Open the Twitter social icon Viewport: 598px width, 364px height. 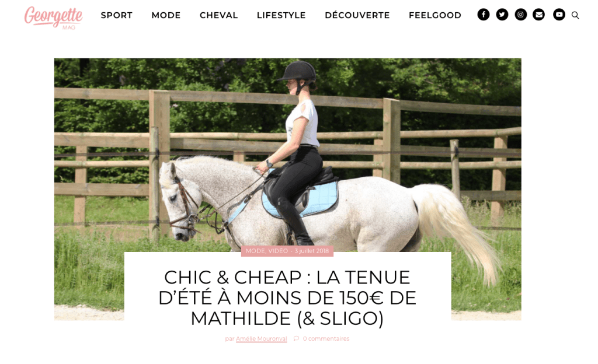pos(502,15)
